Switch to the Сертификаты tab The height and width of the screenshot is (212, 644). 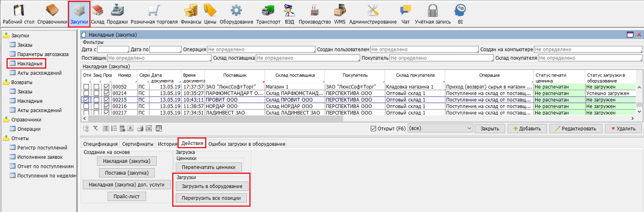pos(138,144)
